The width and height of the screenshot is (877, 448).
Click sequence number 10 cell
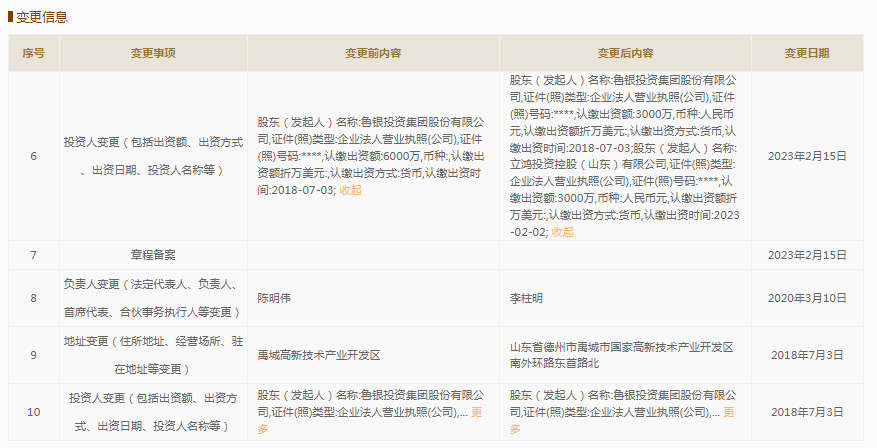coord(33,412)
